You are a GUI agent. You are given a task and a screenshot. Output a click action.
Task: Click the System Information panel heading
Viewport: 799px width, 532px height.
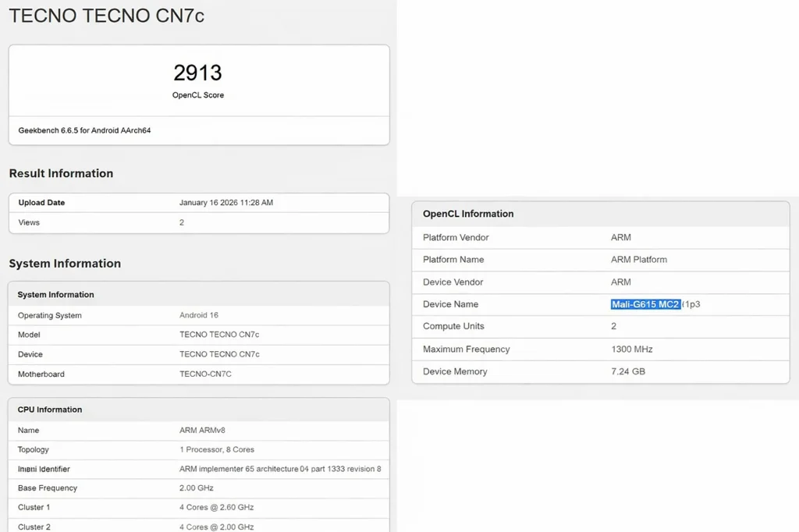click(54, 294)
